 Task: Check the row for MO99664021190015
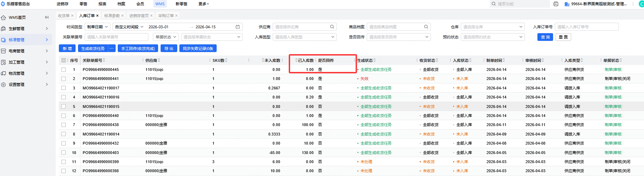63,107
